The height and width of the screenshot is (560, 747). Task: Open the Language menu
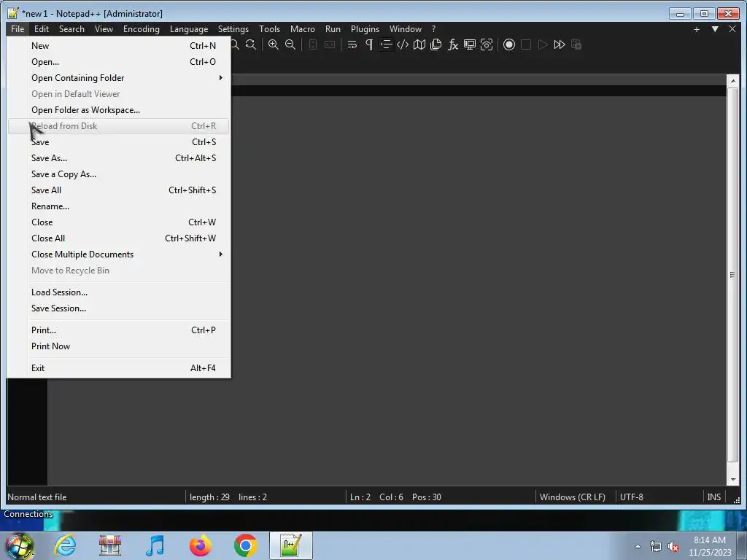(189, 29)
